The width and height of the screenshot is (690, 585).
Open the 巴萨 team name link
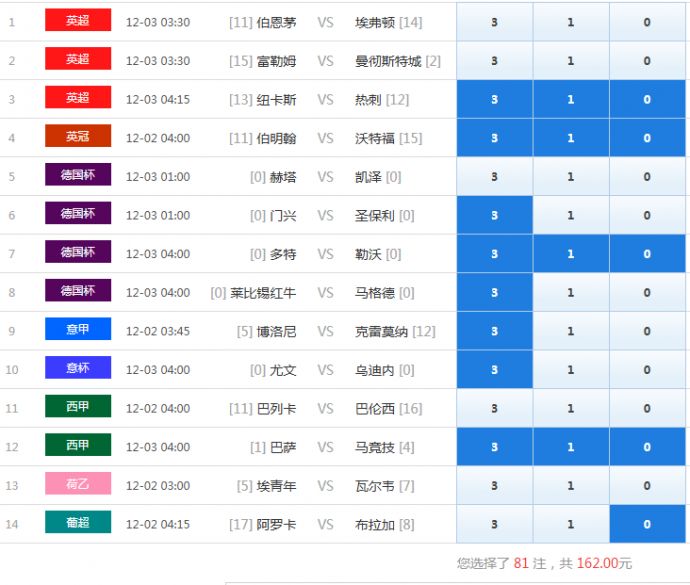(x=283, y=447)
